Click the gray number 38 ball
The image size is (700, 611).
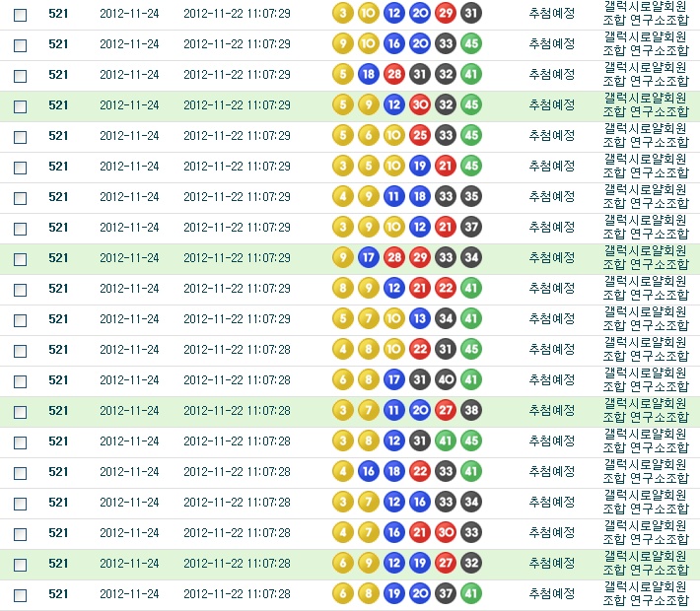pos(471,411)
